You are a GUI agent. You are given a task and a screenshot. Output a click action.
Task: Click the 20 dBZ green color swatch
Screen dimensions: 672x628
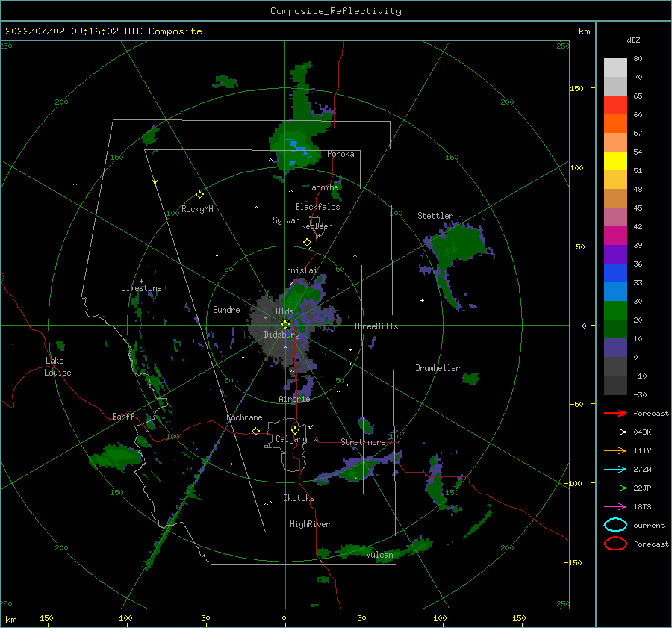coord(615,311)
